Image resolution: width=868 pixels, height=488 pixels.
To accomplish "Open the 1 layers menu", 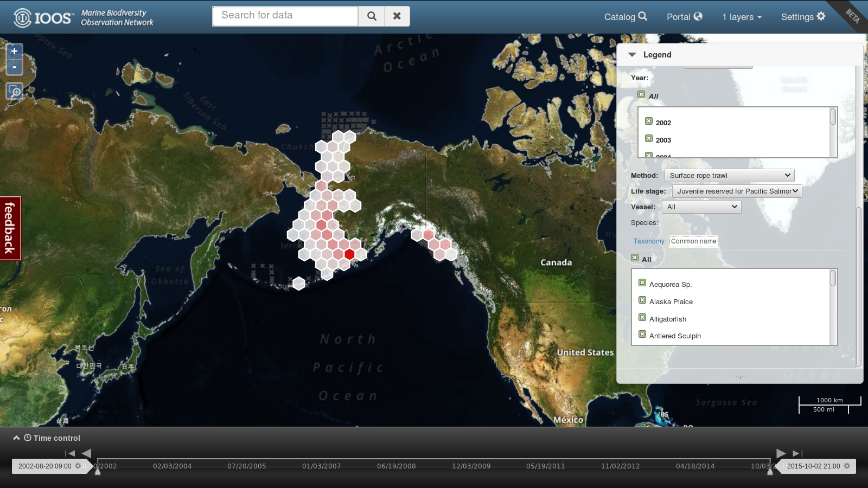I will pos(742,17).
